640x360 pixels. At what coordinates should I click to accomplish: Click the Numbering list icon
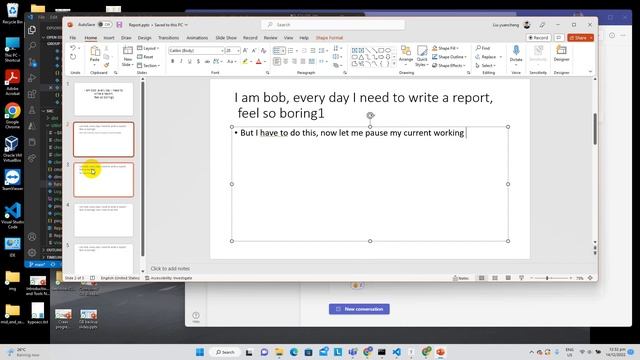point(292,50)
